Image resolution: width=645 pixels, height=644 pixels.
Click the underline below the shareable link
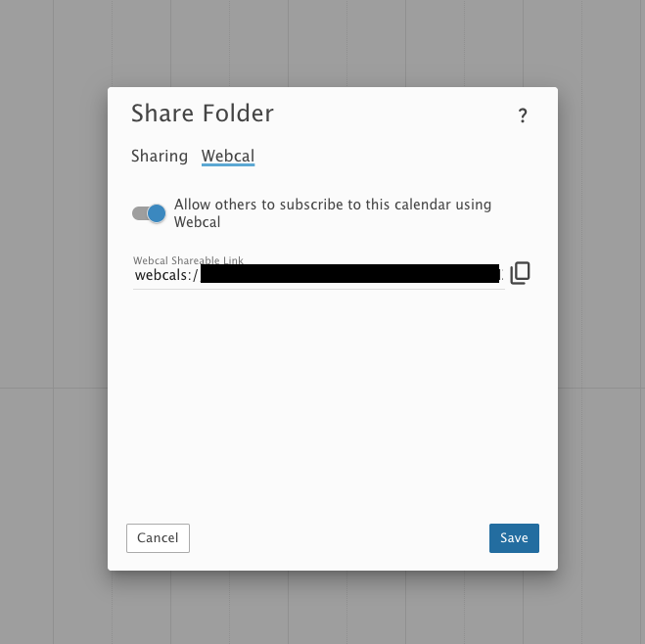pyautogui.click(x=318, y=289)
